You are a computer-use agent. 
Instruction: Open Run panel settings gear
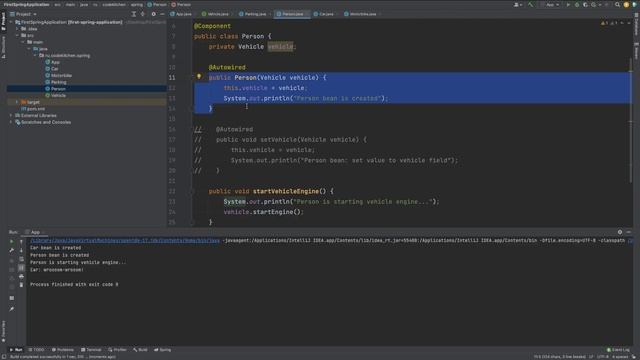click(620, 232)
